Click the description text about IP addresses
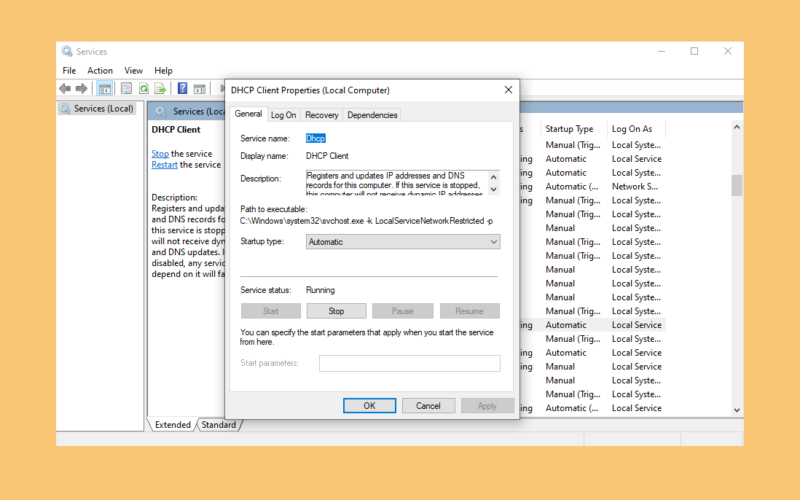The height and width of the screenshot is (500, 800). 396,183
